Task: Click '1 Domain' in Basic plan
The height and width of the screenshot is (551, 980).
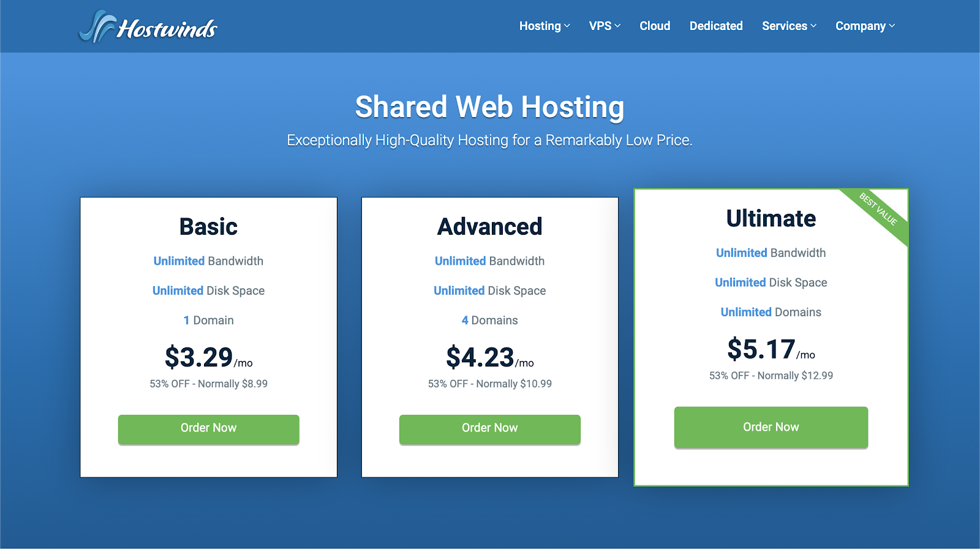Action: pos(208,321)
